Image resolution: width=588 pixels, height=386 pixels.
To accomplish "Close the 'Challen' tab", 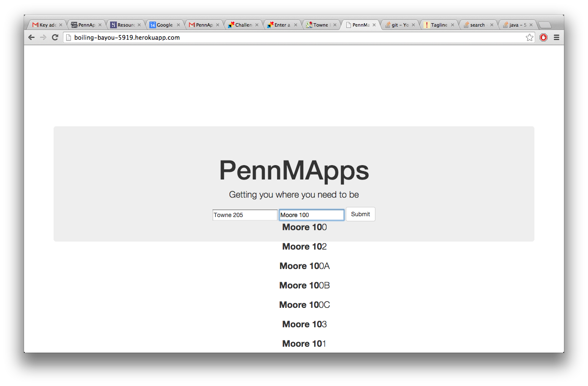I will click(x=257, y=25).
